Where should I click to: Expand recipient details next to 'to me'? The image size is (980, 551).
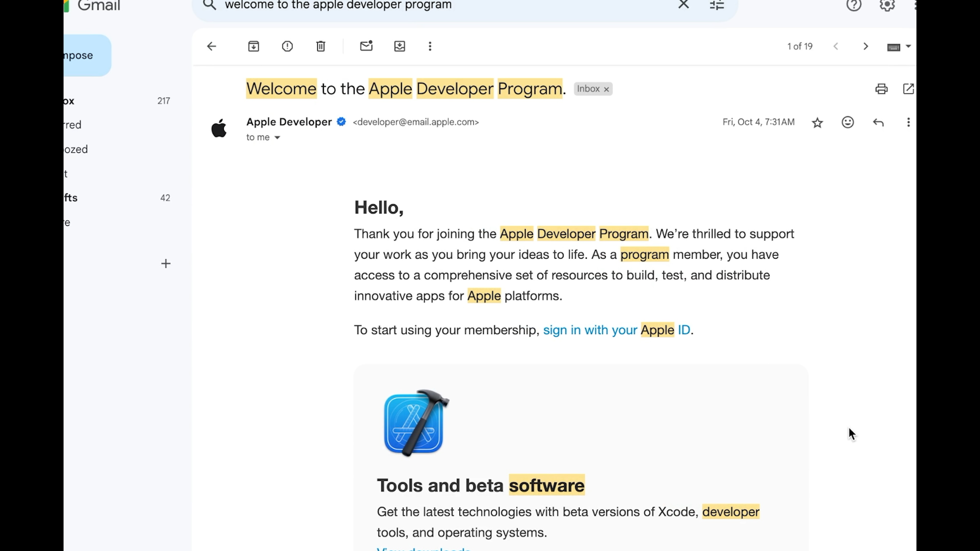pos(277,138)
